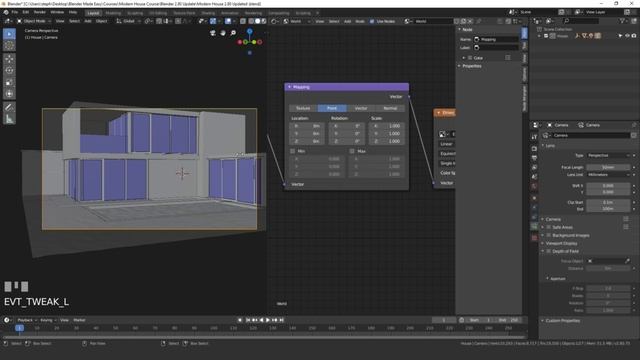640x360 pixels.
Task: Toggle Use Nodes checkbox in node editor
Action: click(372, 21)
